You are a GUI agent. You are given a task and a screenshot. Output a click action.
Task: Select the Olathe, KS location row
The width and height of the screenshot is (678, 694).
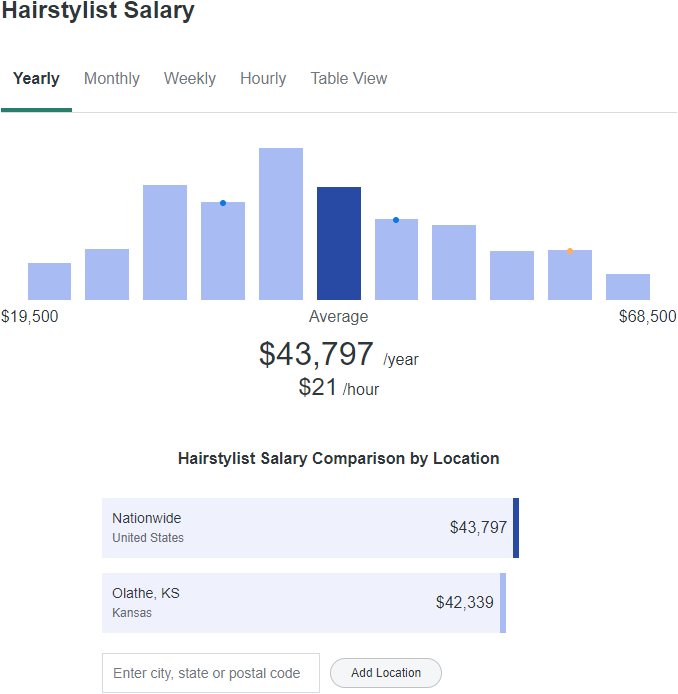[x=302, y=603]
